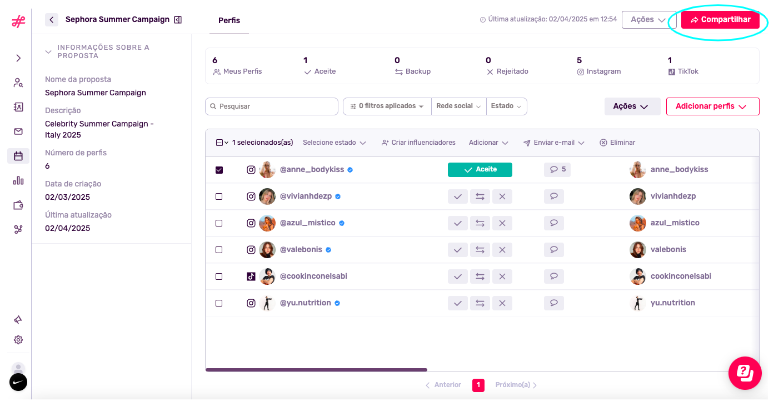This screenshot has height=407, width=782.
Task: Open the integrations icon in sidebar
Action: tap(18, 229)
